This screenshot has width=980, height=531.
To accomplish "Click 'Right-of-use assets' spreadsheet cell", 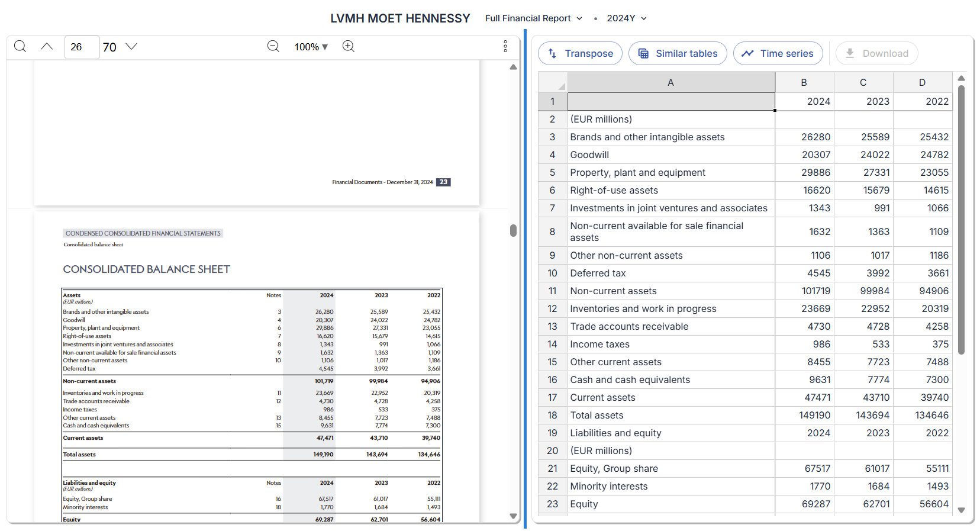I will 671,190.
